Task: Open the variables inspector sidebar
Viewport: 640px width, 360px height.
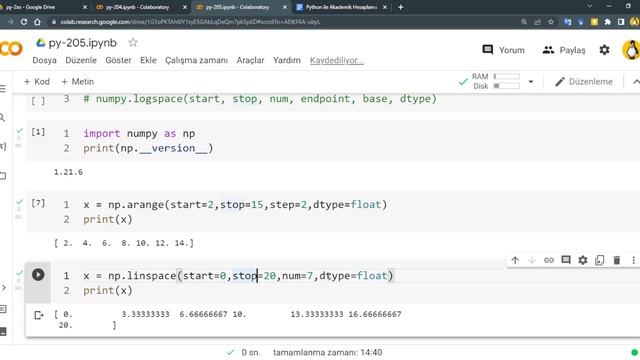Action: [3, 146]
